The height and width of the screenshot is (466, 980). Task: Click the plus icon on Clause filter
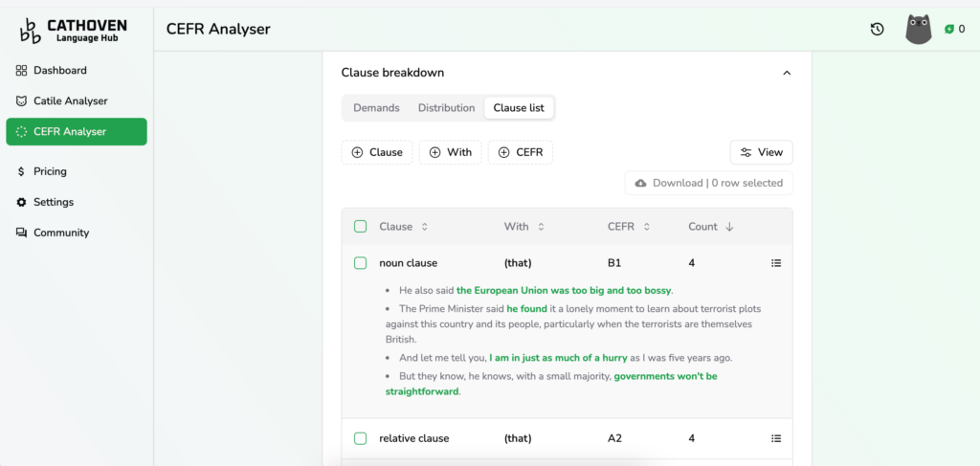[358, 152]
